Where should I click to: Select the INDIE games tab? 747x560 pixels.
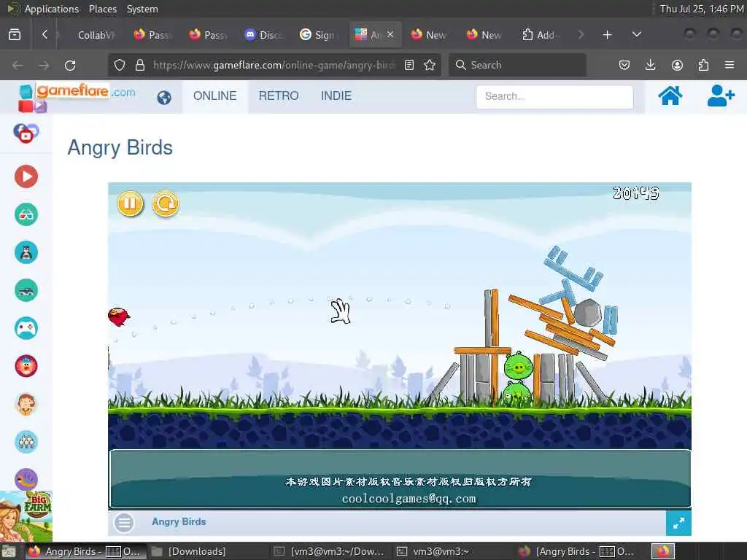(336, 96)
